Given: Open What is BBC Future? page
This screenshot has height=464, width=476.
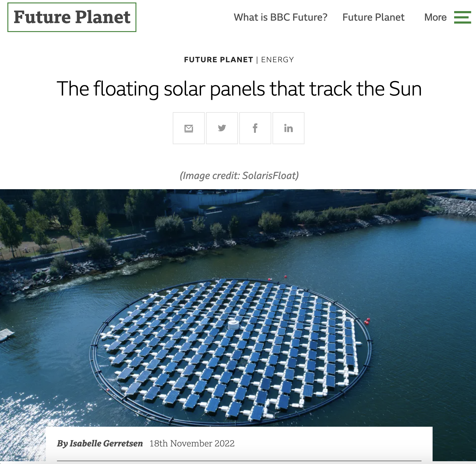Looking at the screenshot, I should 280,17.
